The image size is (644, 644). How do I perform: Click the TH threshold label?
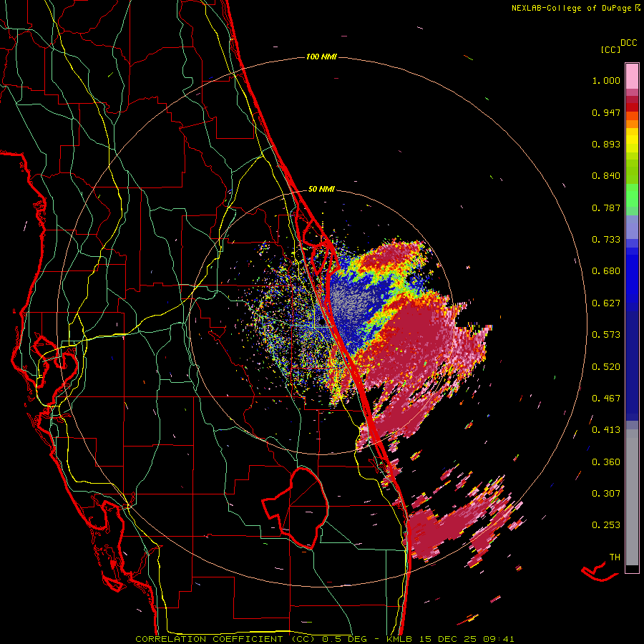(615, 557)
